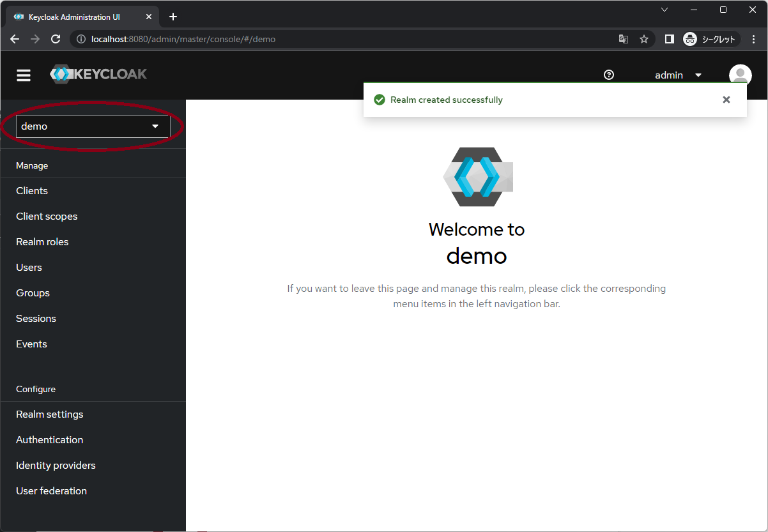Open Realm settings
Screen dimensions: 768x532
[x=50, y=414]
